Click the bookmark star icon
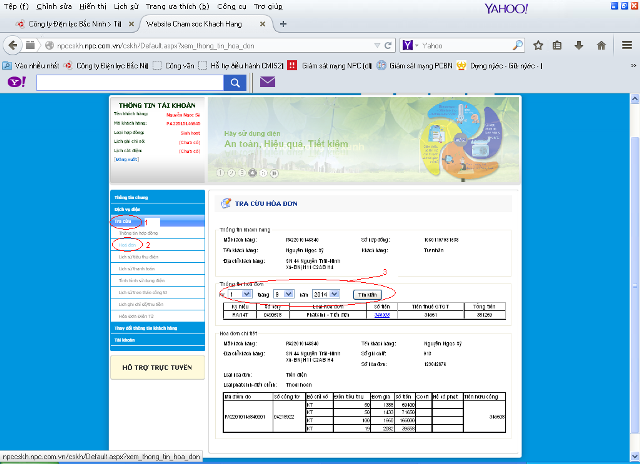 point(539,45)
